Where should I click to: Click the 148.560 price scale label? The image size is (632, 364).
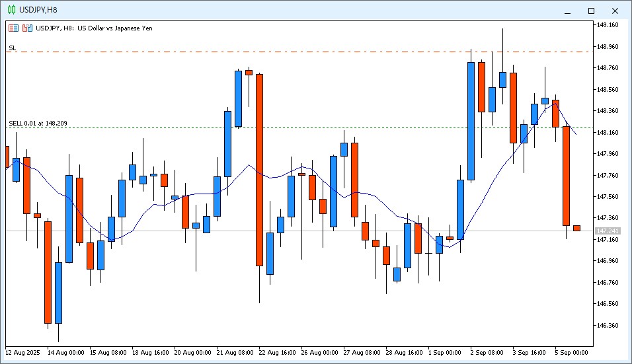tap(608, 89)
